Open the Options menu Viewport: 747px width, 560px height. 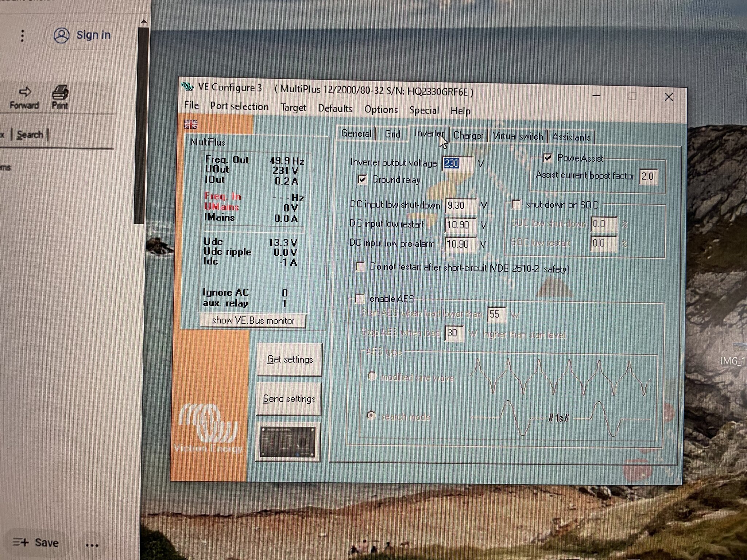click(381, 110)
